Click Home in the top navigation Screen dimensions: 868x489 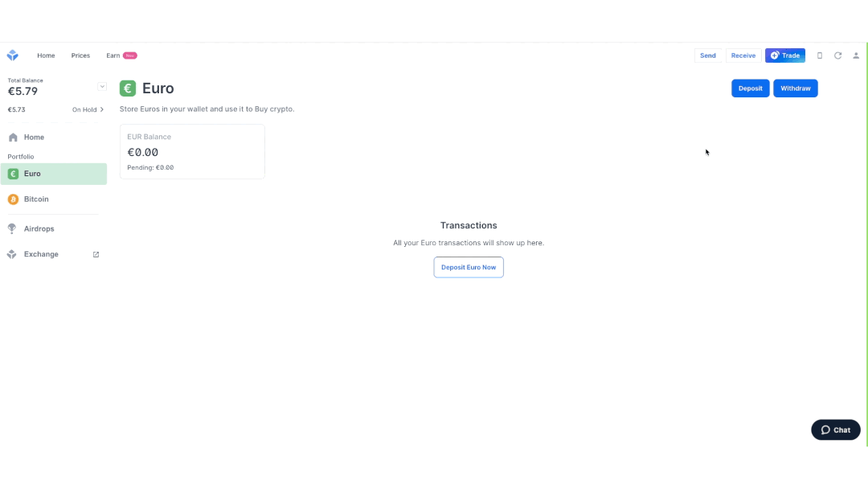pos(46,55)
